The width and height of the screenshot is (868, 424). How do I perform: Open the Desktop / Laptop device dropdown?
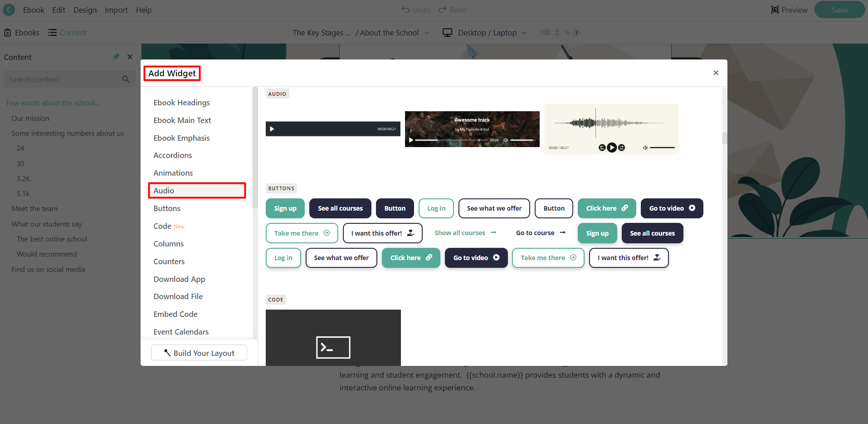pos(524,32)
